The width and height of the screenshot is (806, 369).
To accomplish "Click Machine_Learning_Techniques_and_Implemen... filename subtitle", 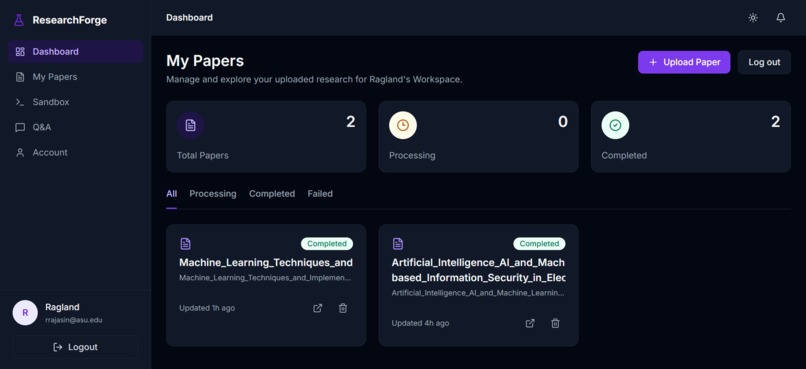I will [x=265, y=278].
